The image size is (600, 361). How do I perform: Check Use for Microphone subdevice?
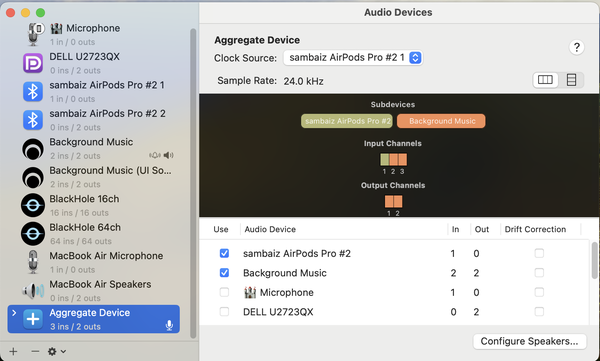tap(224, 292)
